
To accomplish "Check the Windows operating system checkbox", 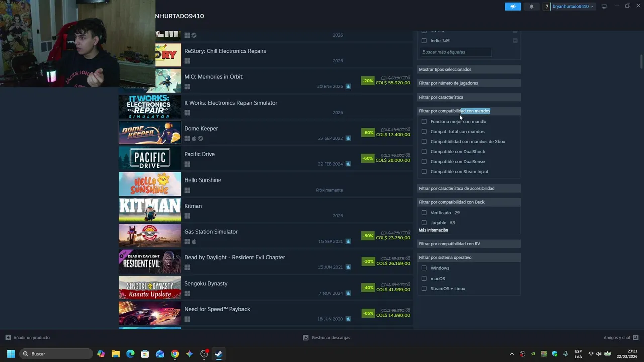I will 424,268.
